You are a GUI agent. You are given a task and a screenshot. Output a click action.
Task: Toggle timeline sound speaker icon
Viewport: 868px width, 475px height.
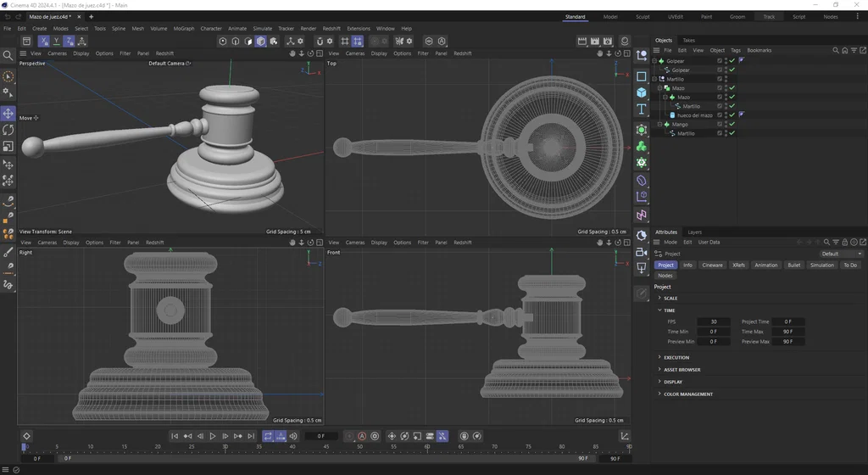pyautogui.click(x=293, y=436)
